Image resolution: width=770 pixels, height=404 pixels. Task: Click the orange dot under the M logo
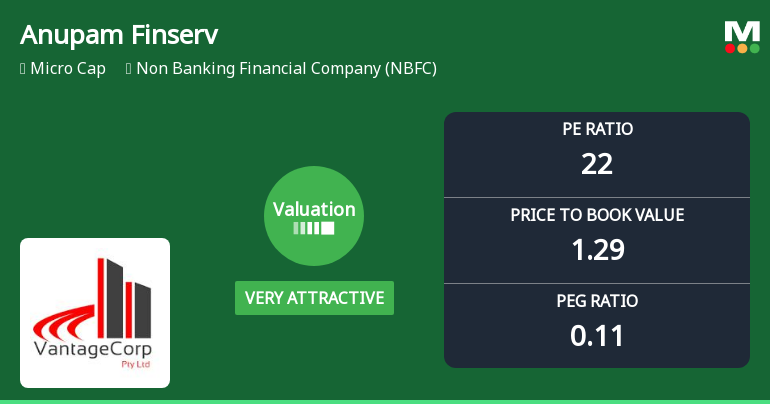[742, 48]
